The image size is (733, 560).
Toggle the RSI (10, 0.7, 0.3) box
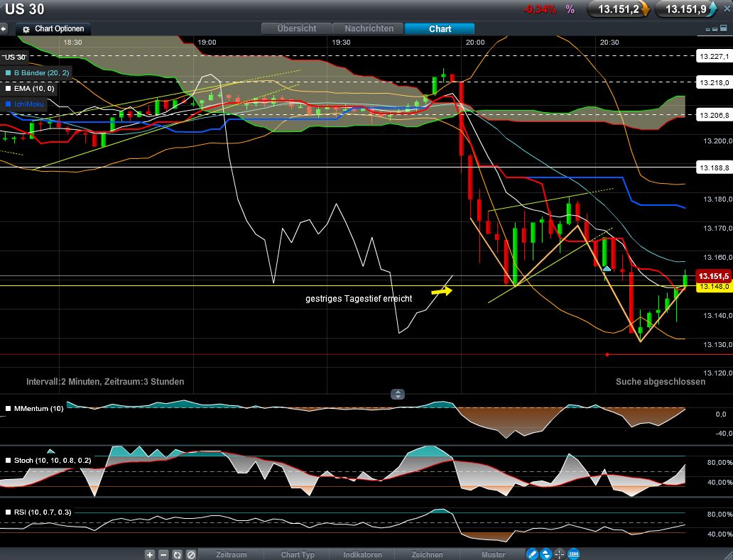tap(8, 512)
